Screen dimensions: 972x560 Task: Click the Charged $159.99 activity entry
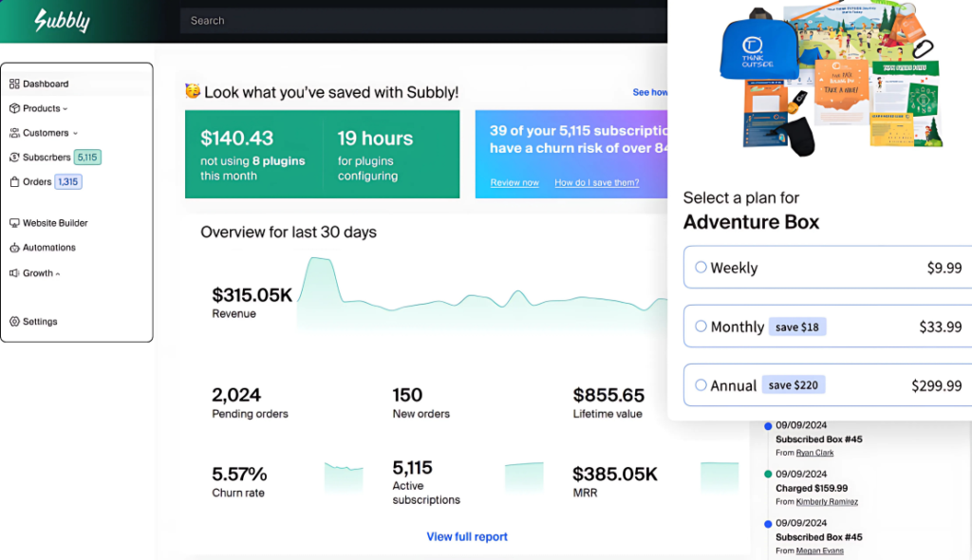pyautogui.click(x=812, y=488)
